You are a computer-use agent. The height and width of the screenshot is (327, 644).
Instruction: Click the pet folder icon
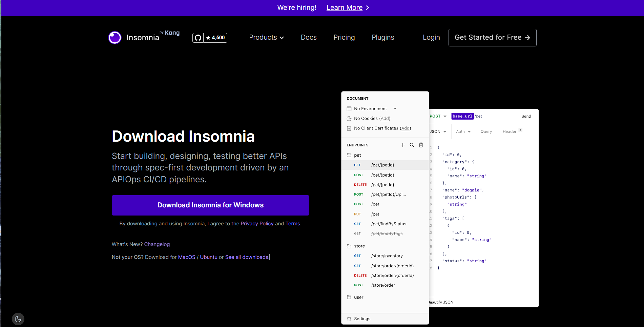[349, 155]
